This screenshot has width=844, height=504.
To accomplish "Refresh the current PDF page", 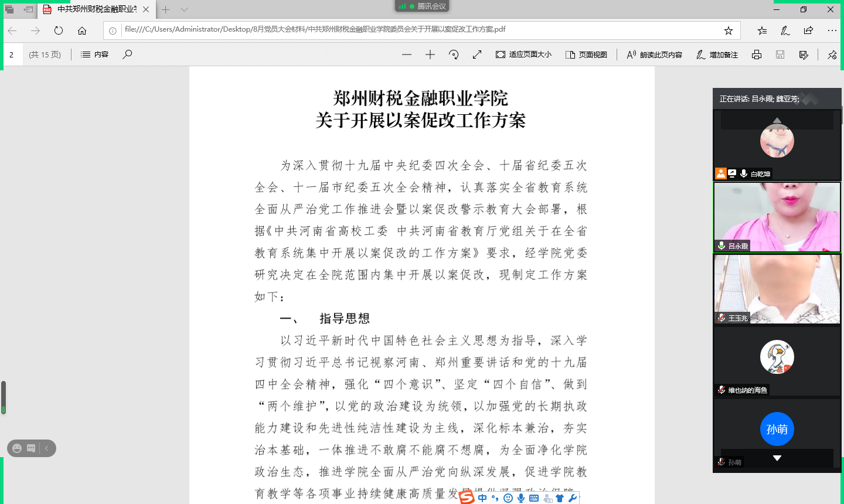I will point(59,30).
